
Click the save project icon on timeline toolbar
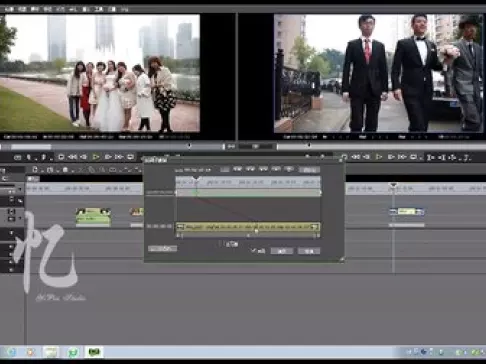[x=65, y=170]
